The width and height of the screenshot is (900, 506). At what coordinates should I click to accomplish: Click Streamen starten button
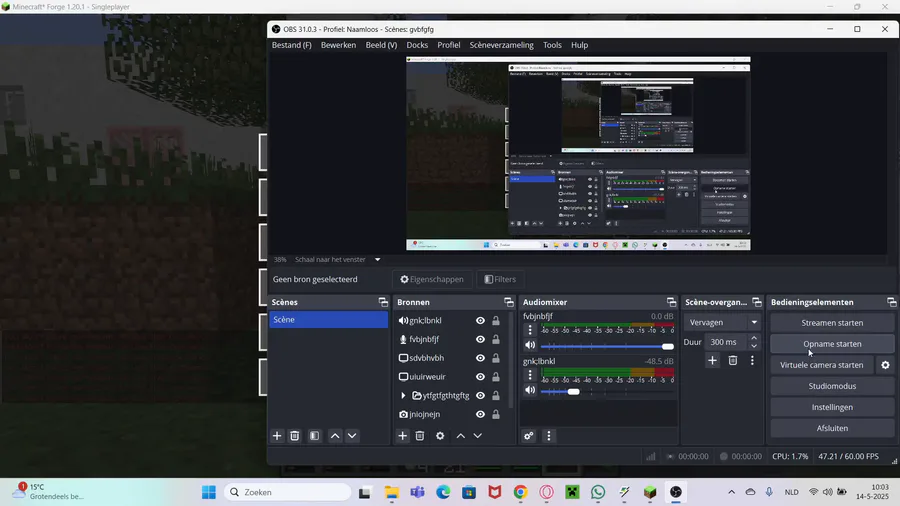point(832,323)
